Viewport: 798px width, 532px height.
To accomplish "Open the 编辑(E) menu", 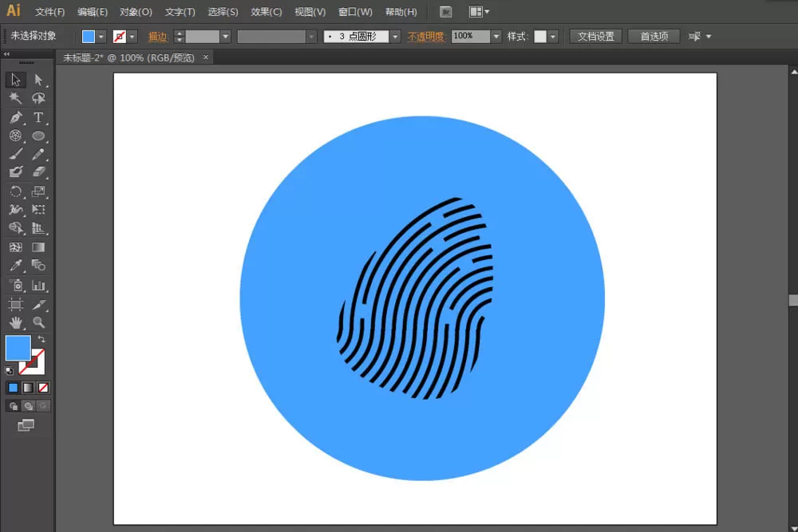I will 92,12.
